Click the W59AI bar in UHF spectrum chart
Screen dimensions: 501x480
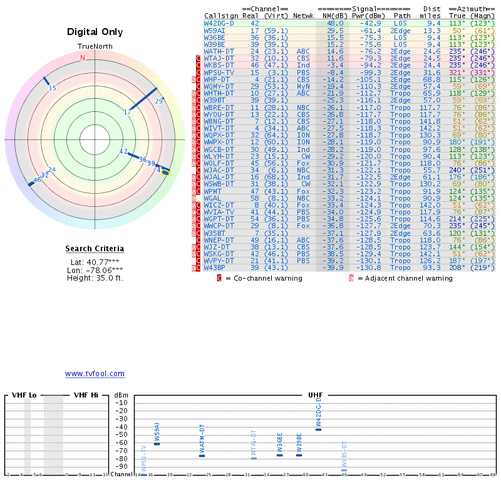(157, 444)
